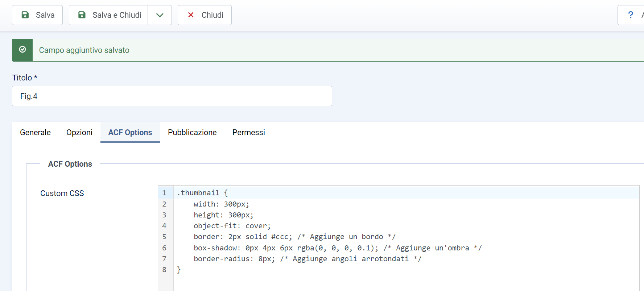The width and height of the screenshot is (644, 291).
Task: Go to the Pubblicazione tab
Action: tap(192, 132)
